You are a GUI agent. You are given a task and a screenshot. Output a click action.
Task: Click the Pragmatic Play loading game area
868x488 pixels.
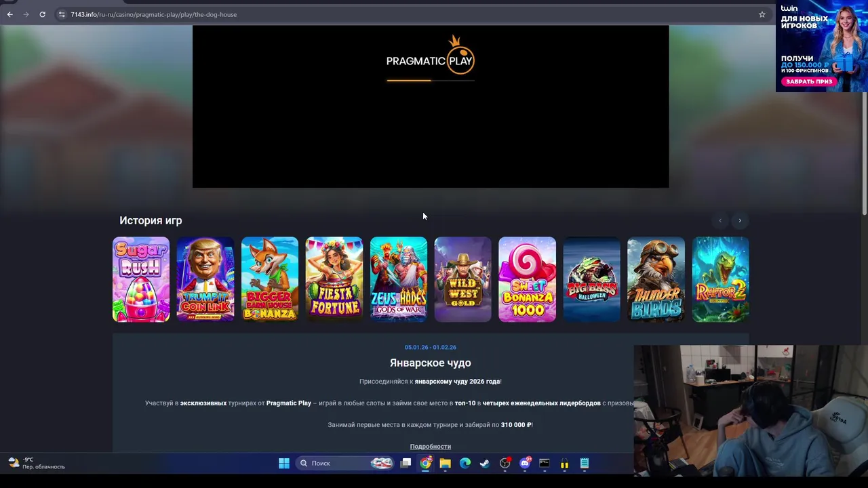[x=431, y=106]
